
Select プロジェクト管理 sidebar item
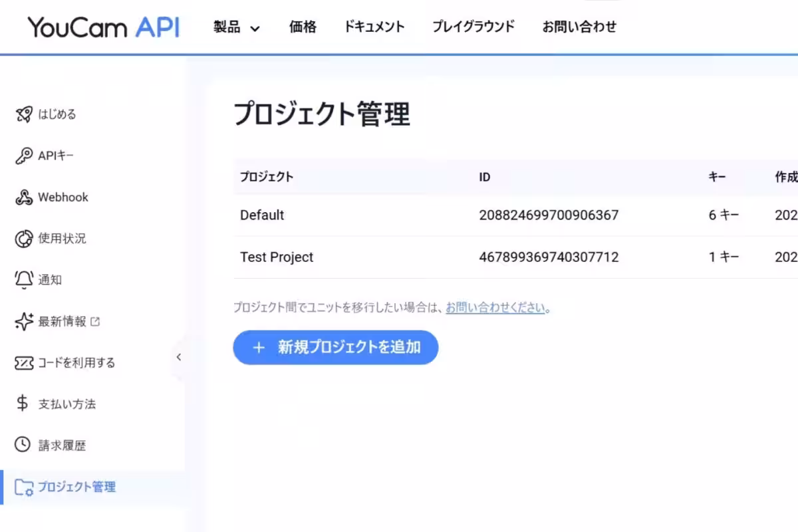[76, 487]
